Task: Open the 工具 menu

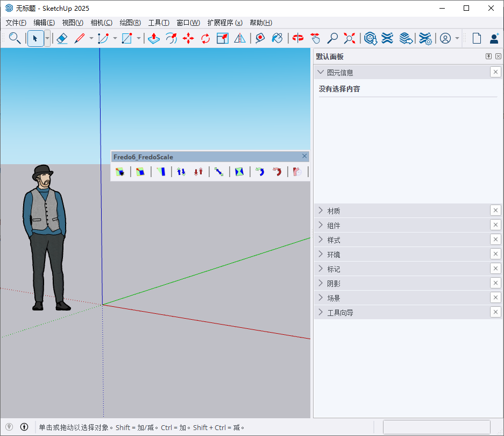Action: tap(159, 23)
